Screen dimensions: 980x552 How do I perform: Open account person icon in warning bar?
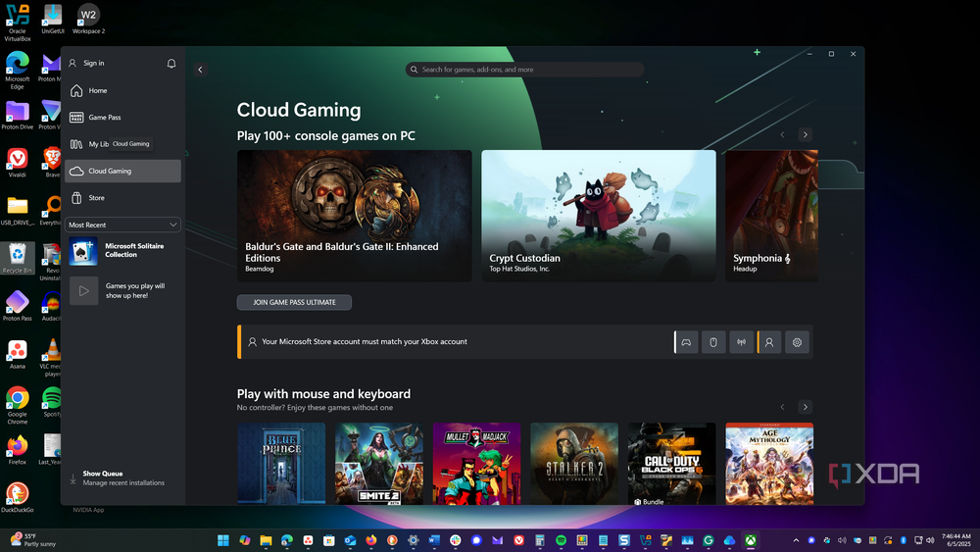click(x=769, y=342)
